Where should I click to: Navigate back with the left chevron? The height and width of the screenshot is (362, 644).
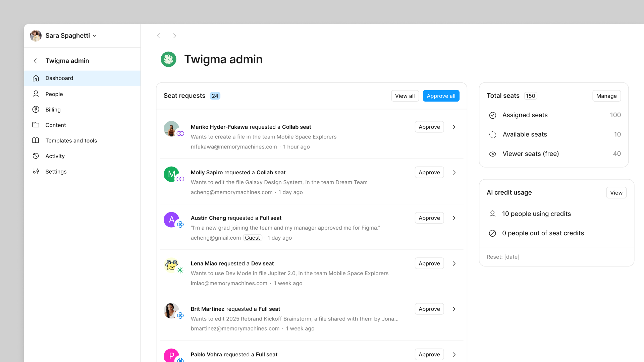pyautogui.click(x=159, y=36)
